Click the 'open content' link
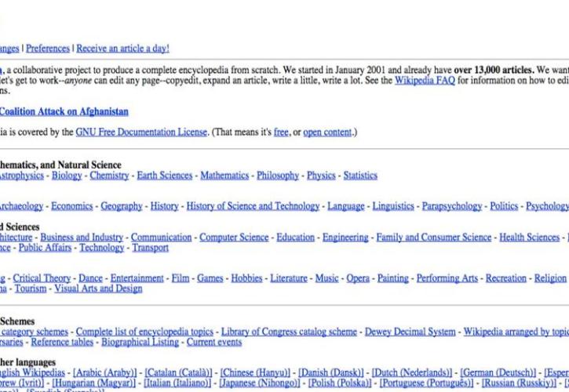Screen dimensions: 569x392 [327, 132]
